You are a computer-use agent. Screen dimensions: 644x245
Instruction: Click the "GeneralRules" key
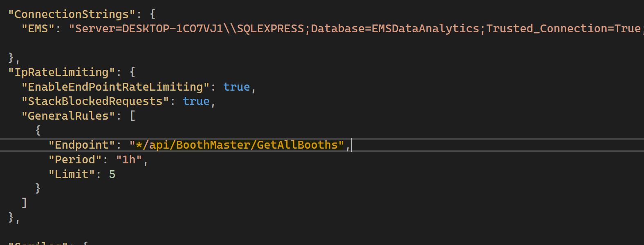pos(68,116)
